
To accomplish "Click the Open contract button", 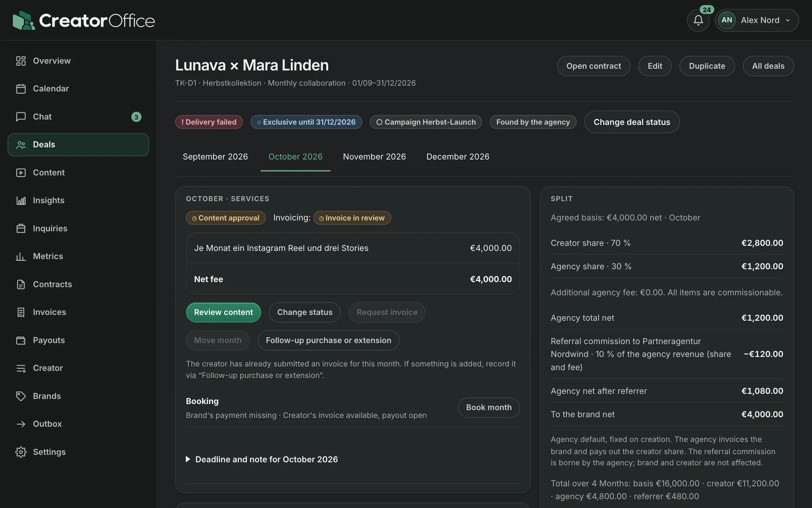I will coord(593,66).
